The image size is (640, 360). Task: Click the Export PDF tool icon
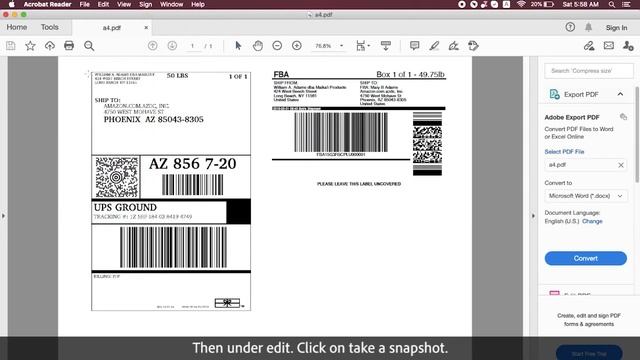[554, 94]
